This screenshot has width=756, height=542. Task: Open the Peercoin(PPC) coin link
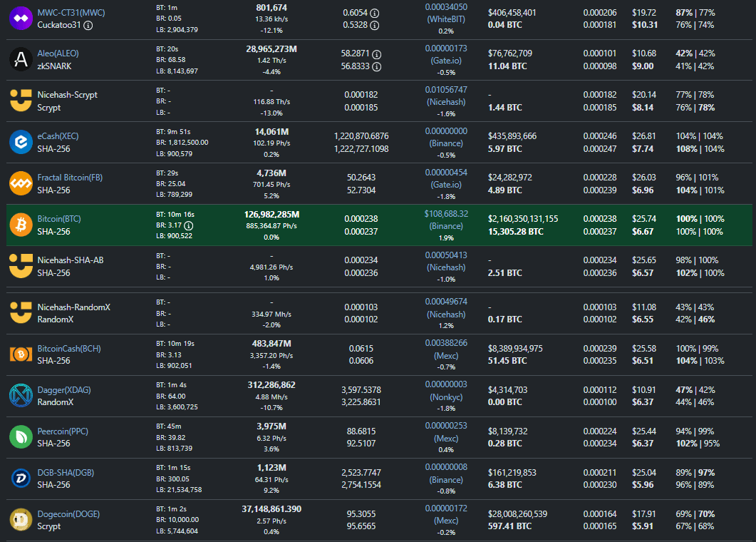pyautogui.click(x=61, y=431)
